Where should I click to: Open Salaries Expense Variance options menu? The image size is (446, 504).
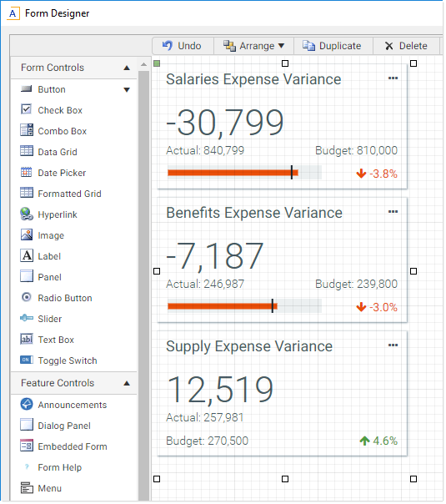pyautogui.click(x=393, y=78)
